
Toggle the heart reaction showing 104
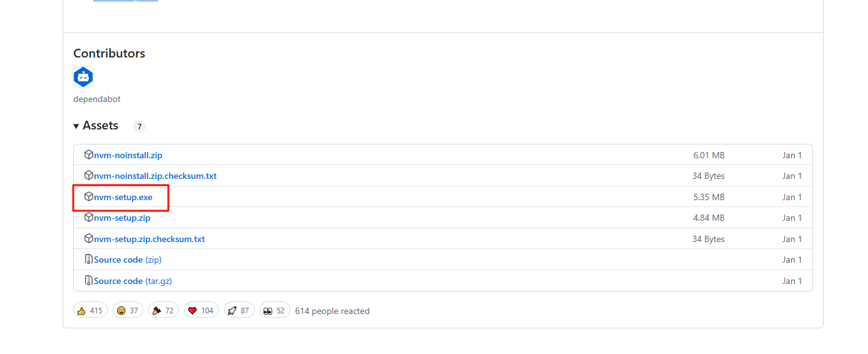coord(201,310)
